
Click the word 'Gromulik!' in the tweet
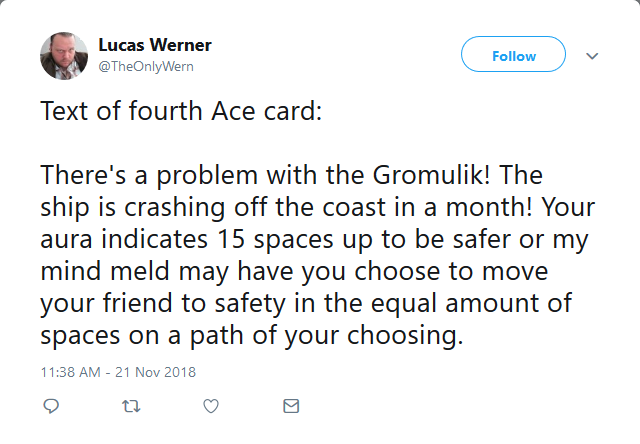(431, 175)
